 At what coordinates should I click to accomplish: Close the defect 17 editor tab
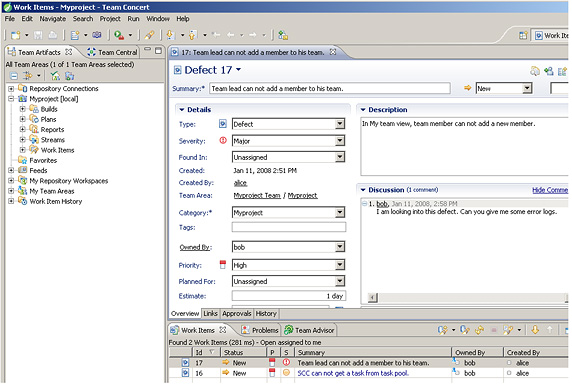point(333,52)
